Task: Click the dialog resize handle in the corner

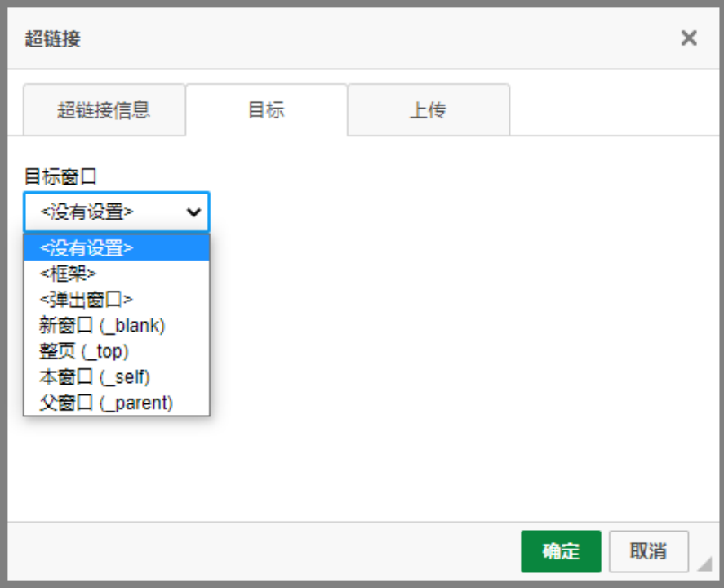Action: click(x=704, y=563)
